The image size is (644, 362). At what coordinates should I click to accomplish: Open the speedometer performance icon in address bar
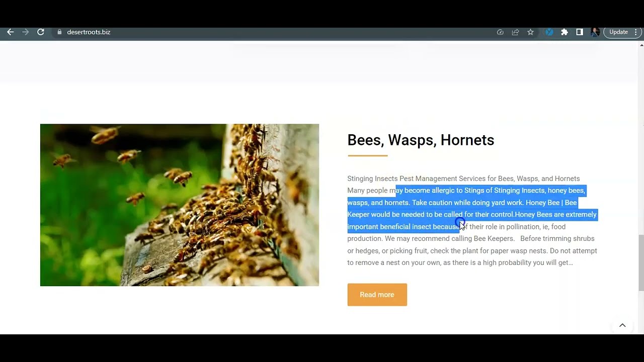500,32
